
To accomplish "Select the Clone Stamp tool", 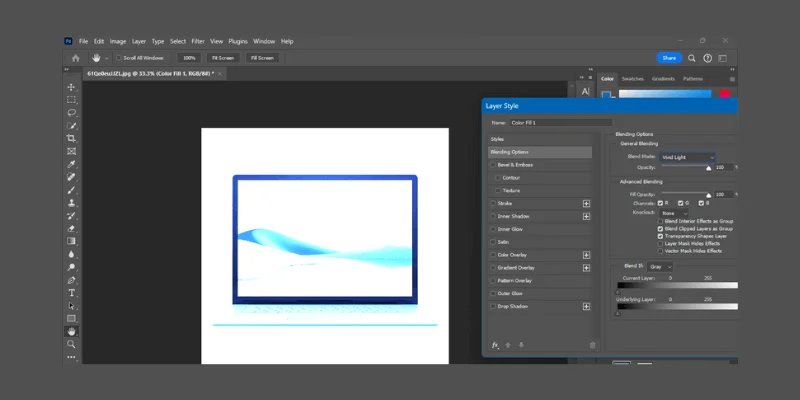I will 71,203.
